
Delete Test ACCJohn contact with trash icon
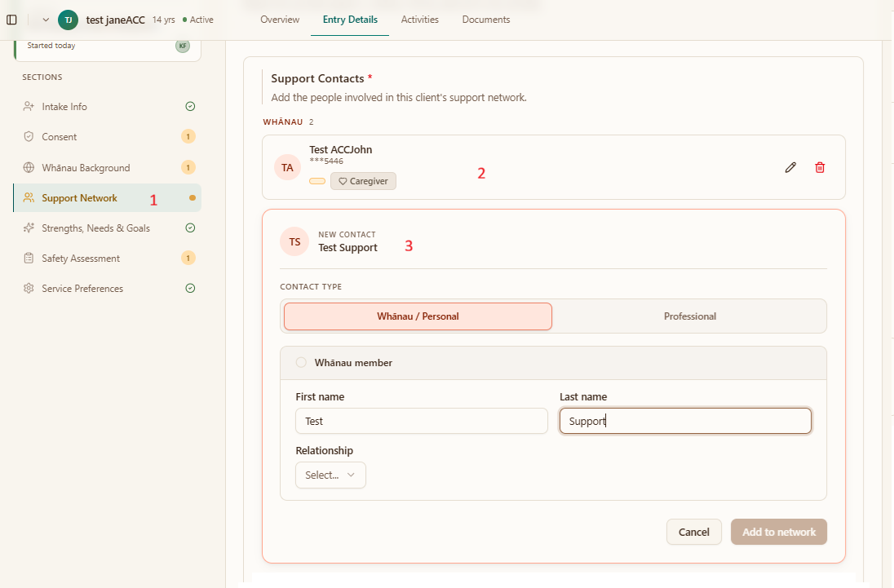pos(820,167)
